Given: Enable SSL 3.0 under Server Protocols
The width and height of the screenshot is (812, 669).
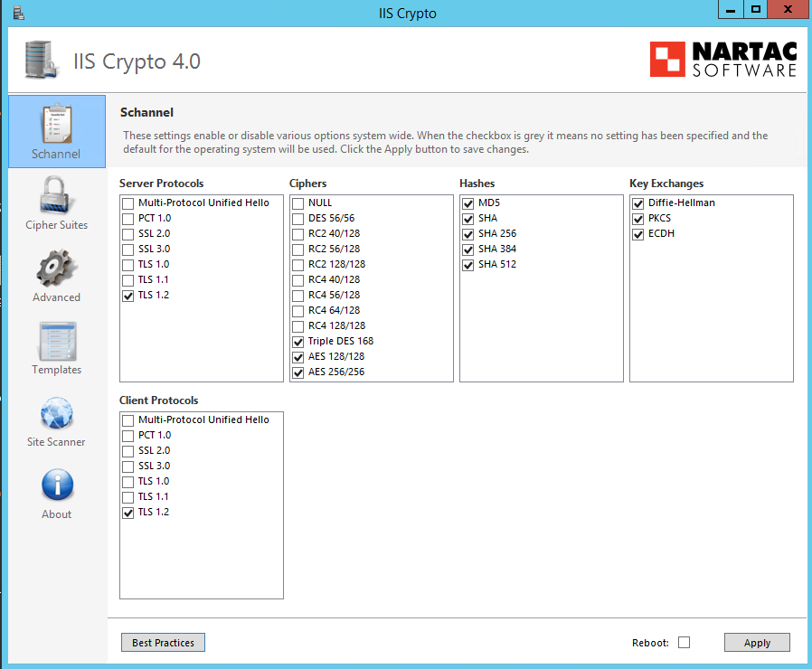Looking at the screenshot, I should pos(127,250).
